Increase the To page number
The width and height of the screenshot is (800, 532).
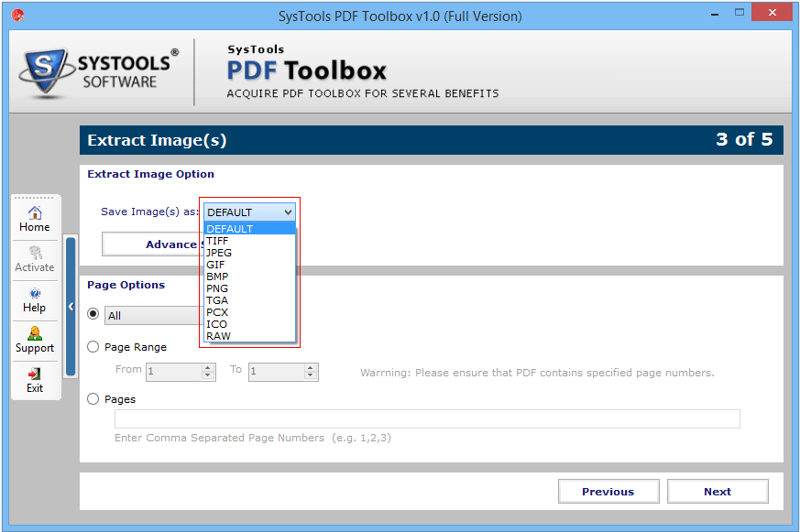point(311,367)
